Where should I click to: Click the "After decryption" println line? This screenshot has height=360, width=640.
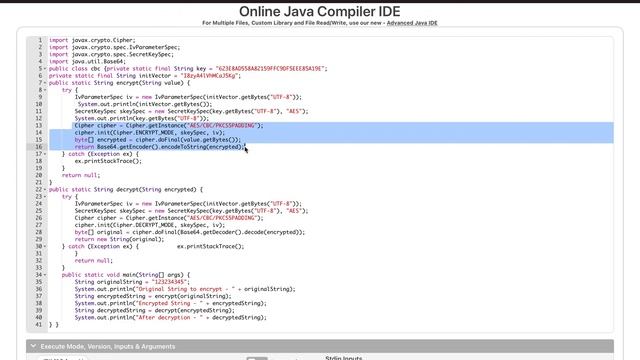171,318
